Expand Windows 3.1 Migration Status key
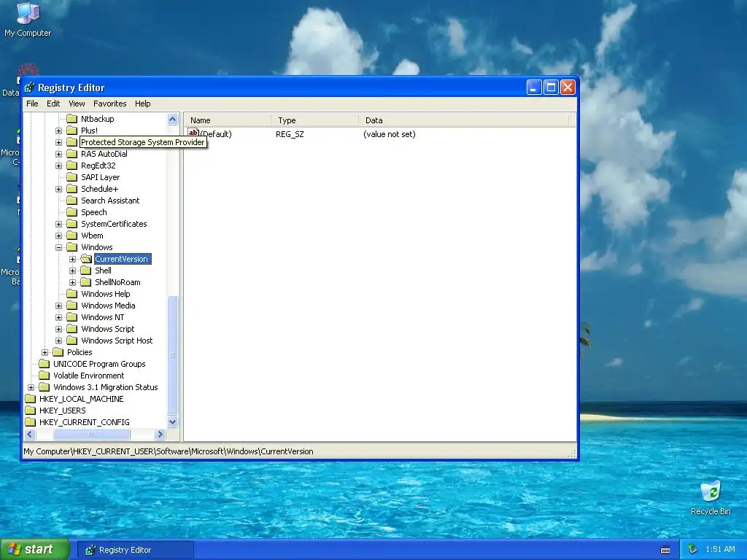The image size is (747, 560). coord(31,387)
